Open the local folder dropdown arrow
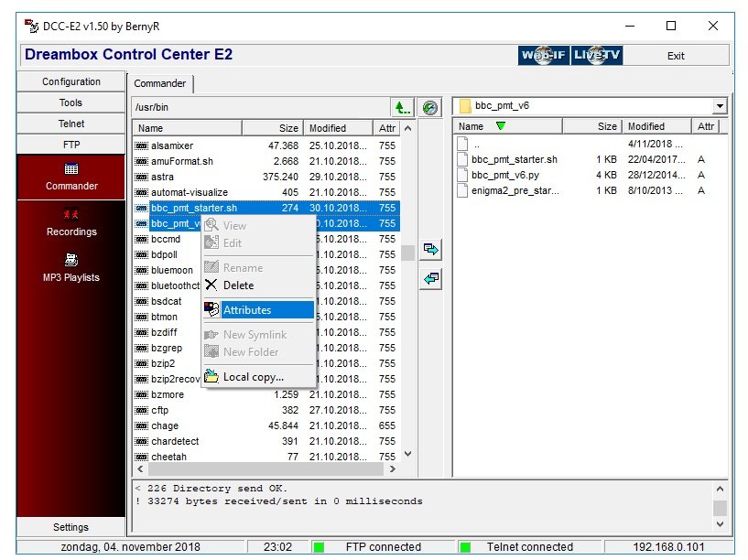748x560 pixels. click(720, 106)
